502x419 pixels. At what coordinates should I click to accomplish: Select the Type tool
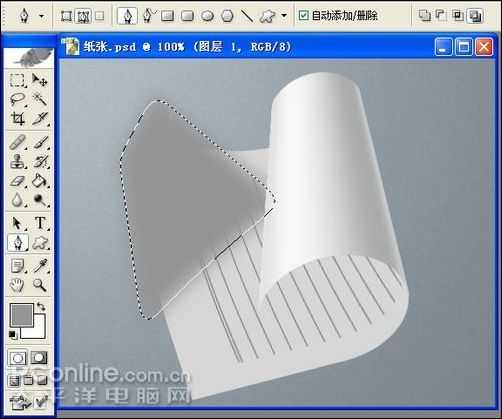(x=40, y=223)
